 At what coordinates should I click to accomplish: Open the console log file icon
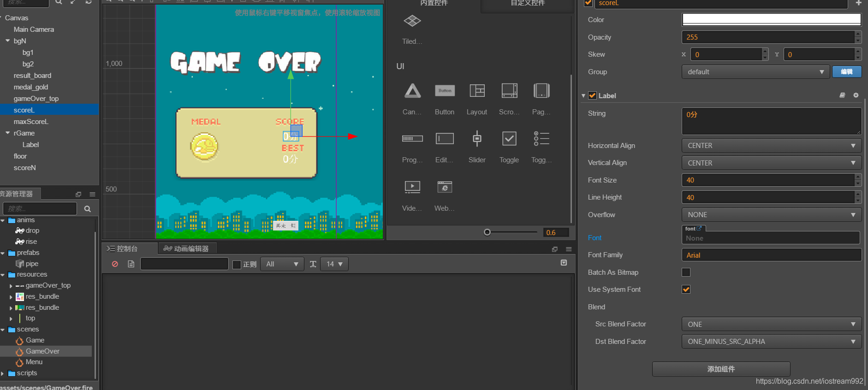point(131,264)
